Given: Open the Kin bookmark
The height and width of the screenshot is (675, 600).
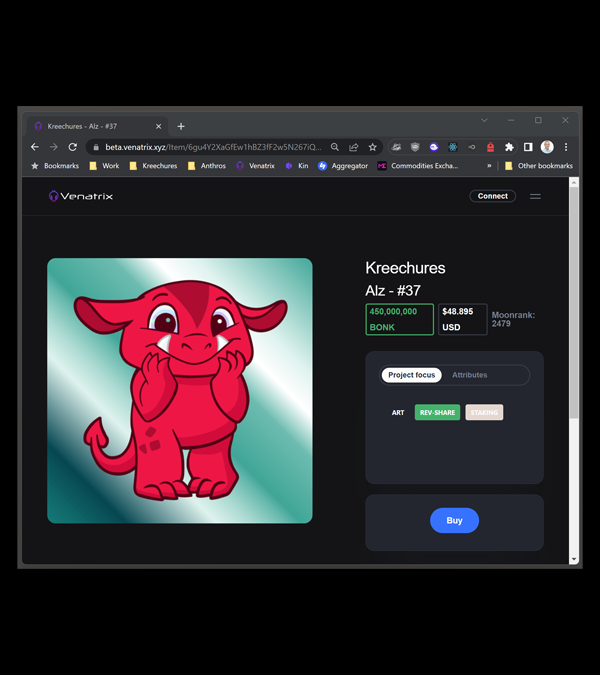Looking at the screenshot, I should (297, 166).
